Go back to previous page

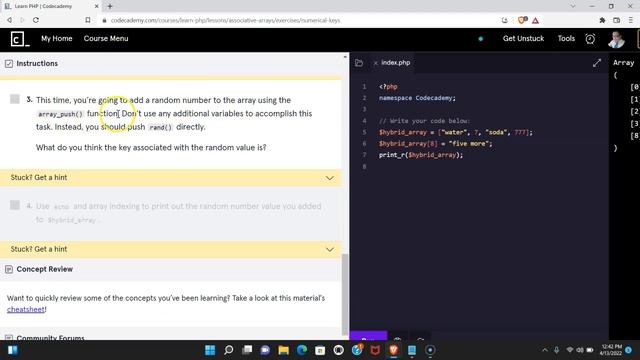[9, 20]
